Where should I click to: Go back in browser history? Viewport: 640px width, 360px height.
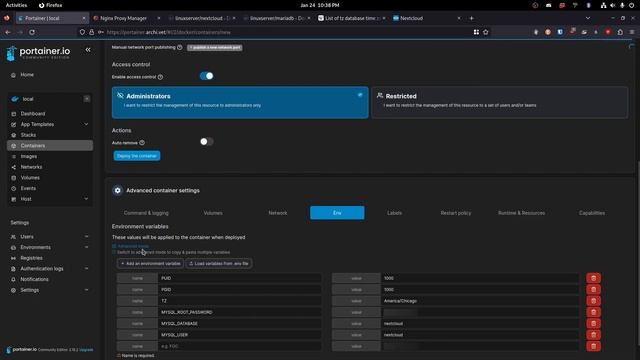coord(8,32)
